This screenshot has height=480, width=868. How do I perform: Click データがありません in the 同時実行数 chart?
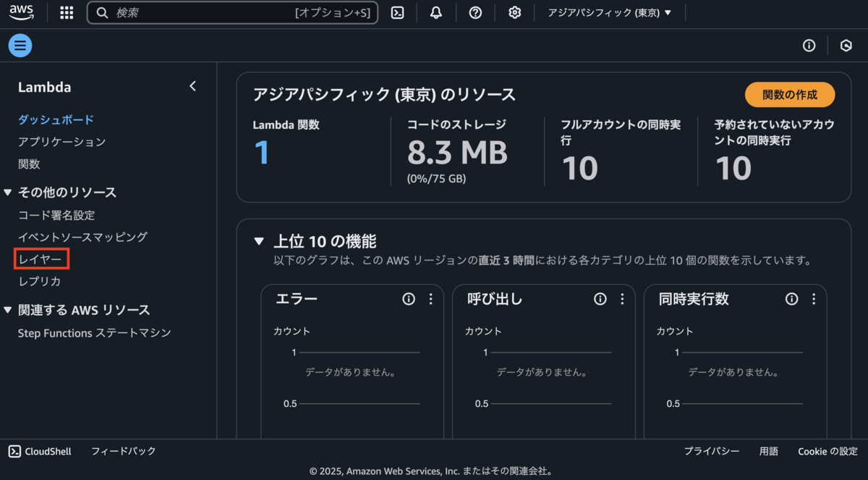click(x=733, y=371)
